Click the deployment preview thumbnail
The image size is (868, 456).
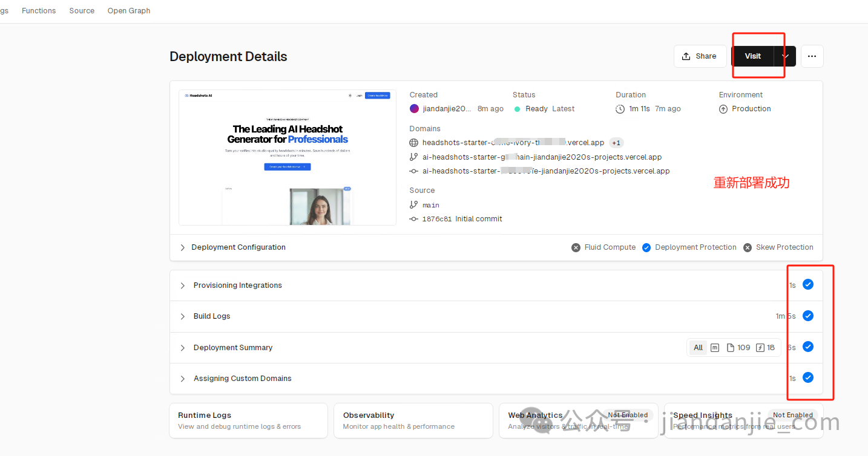coord(288,157)
